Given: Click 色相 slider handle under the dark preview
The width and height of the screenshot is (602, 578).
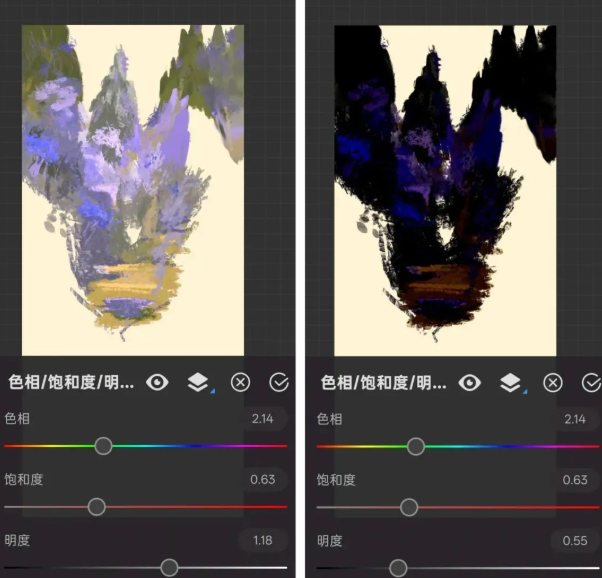Looking at the screenshot, I should [416, 446].
